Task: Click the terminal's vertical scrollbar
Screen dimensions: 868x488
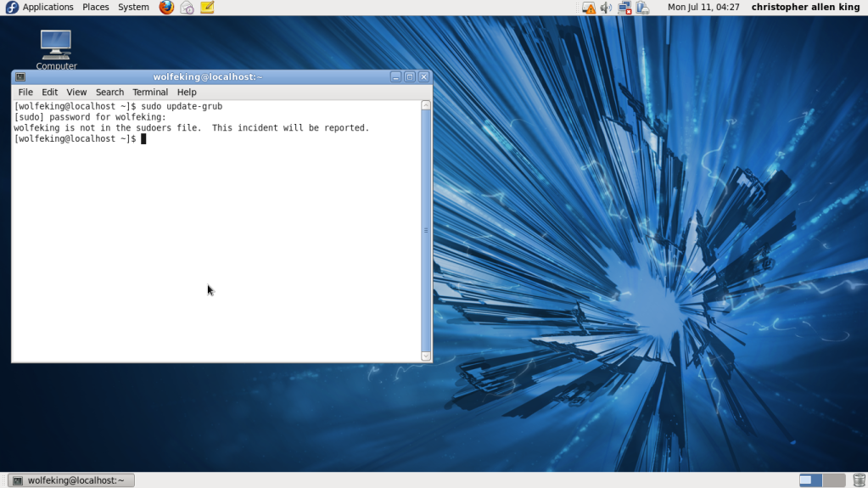Action: pos(426,230)
